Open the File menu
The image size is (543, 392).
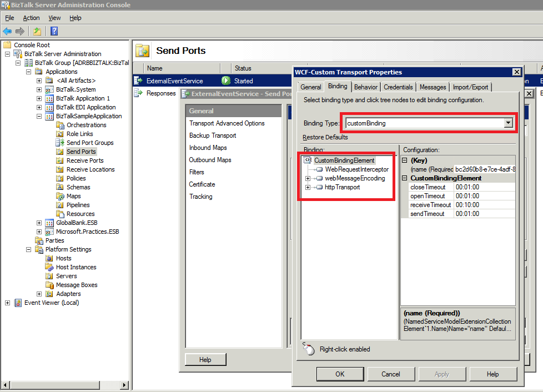(9, 18)
